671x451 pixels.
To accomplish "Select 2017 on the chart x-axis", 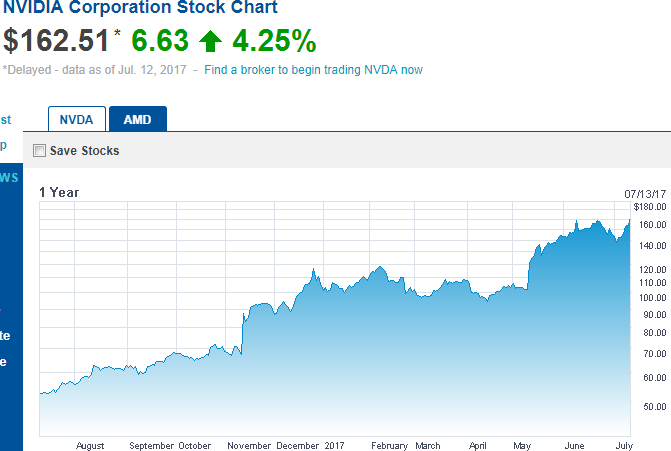I will click(x=335, y=445).
